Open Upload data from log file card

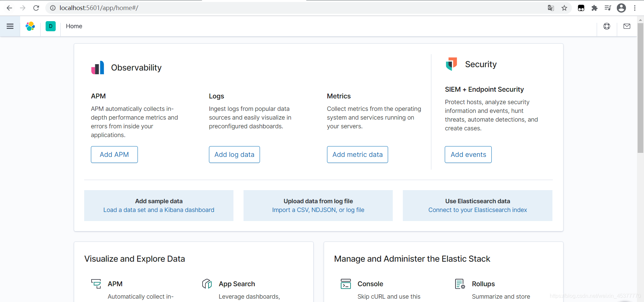pyautogui.click(x=318, y=206)
